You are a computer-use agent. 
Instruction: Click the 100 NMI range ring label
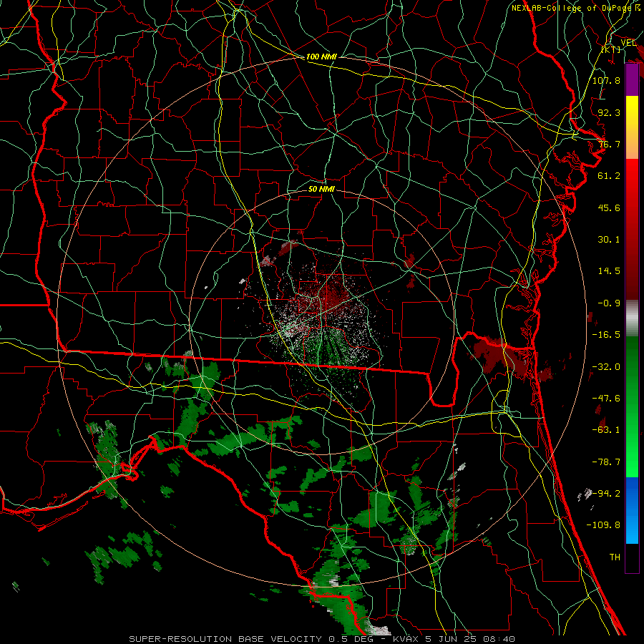coord(321,57)
